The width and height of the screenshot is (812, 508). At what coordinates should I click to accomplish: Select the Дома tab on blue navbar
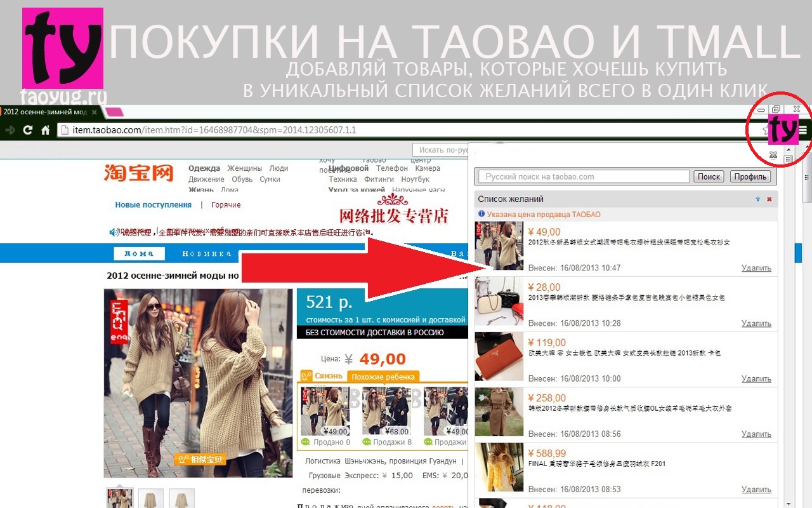point(139,253)
